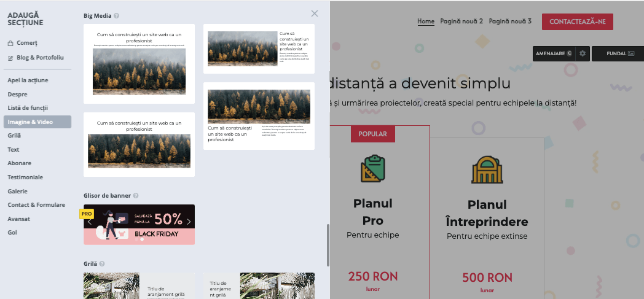Click the Big Media help icon

pyautogui.click(x=117, y=16)
